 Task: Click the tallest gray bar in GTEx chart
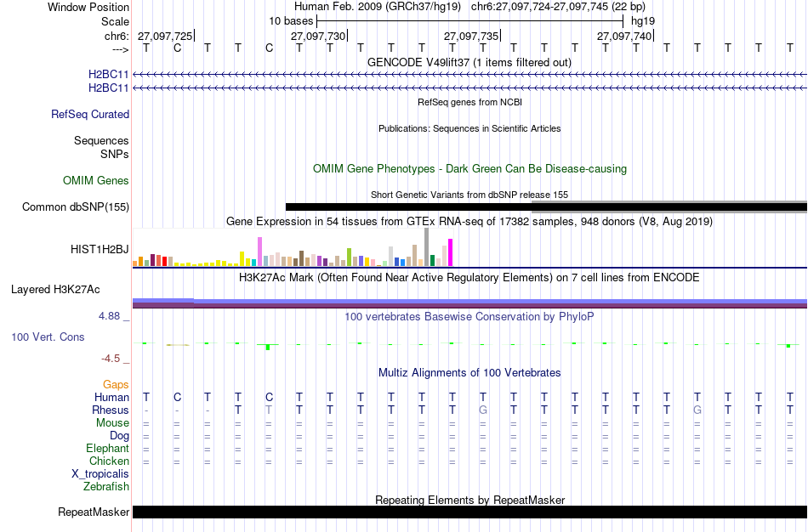[x=427, y=247]
